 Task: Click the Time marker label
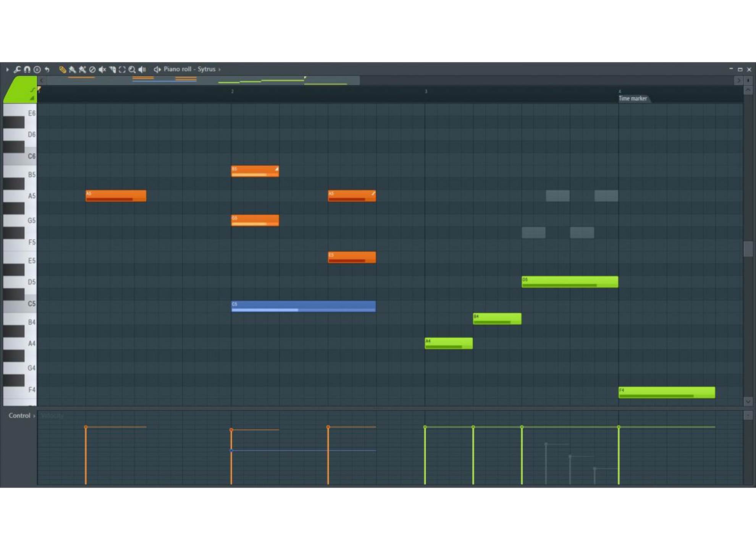pyautogui.click(x=633, y=99)
